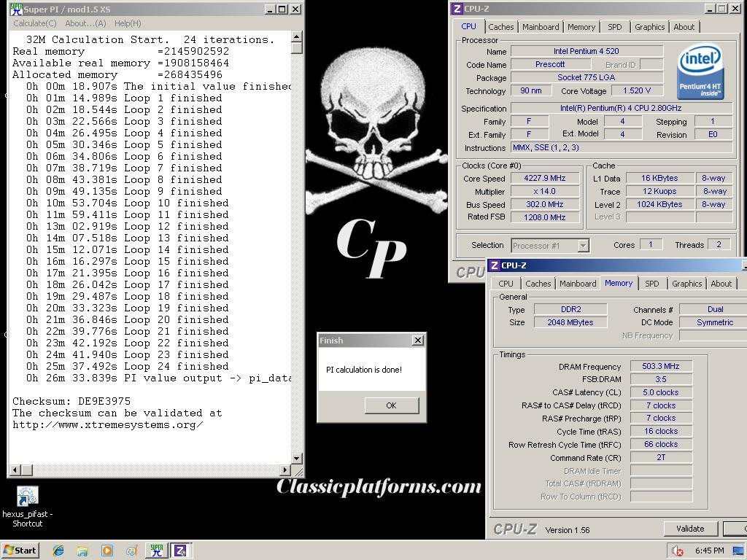Click the Command Rate value 2T
The image size is (747, 560).
[661, 457]
